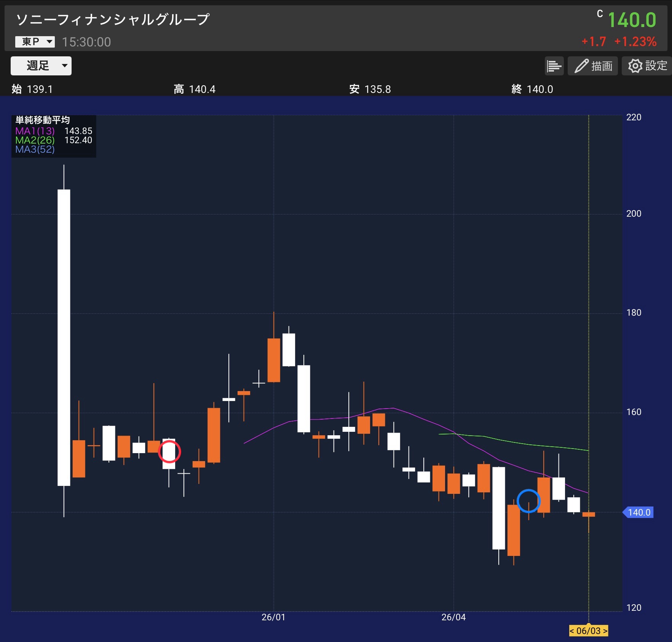
Task: Click the 26/01 date axis label
Action: point(273,617)
